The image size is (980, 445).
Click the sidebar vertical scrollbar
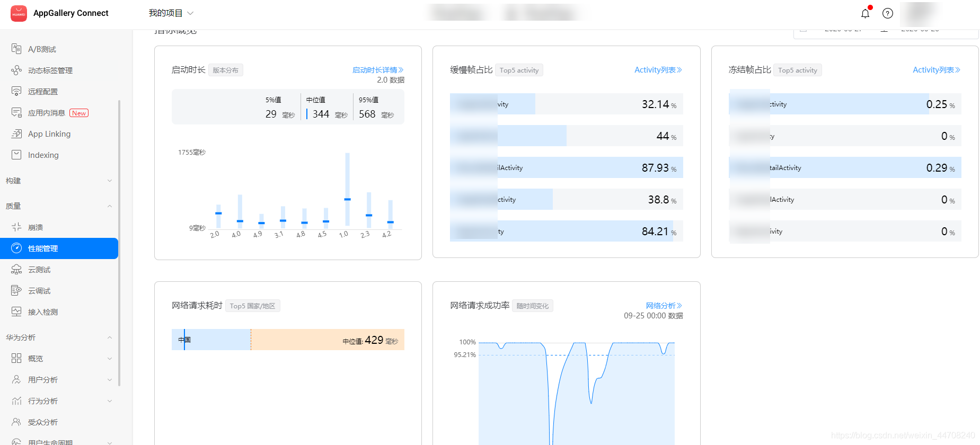click(119, 243)
